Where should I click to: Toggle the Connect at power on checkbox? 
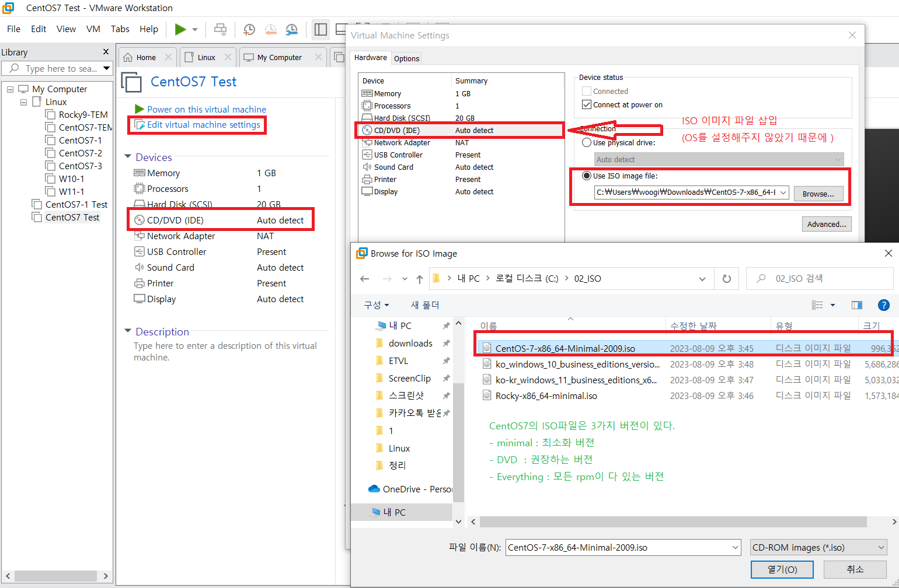click(x=587, y=104)
